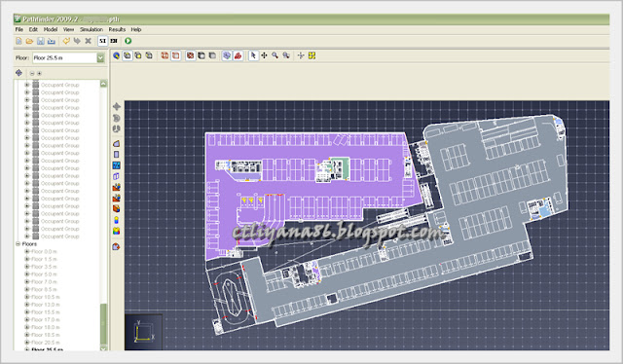Select the rectangular room drawing tool

pos(117,154)
